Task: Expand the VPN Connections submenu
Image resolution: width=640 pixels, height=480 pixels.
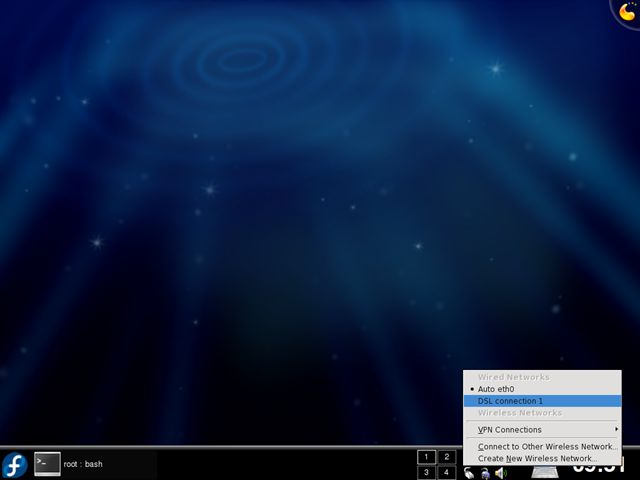Action: click(542, 430)
